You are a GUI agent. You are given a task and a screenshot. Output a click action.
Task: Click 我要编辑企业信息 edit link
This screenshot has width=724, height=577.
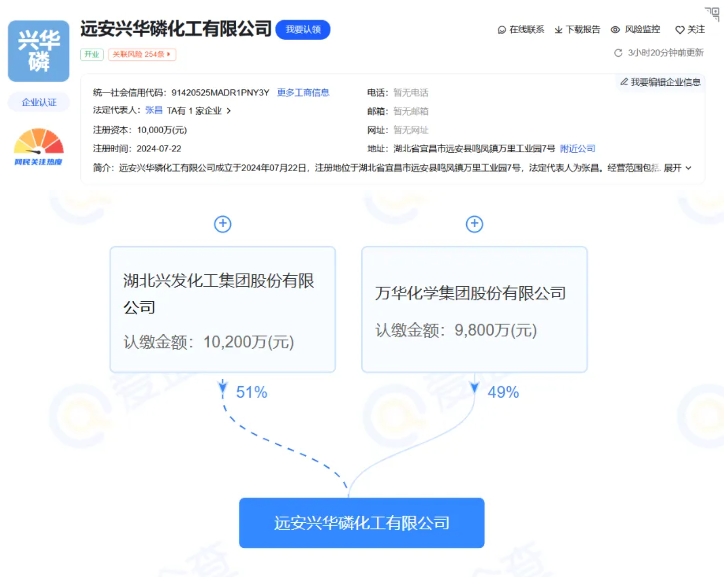[x=661, y=82]
